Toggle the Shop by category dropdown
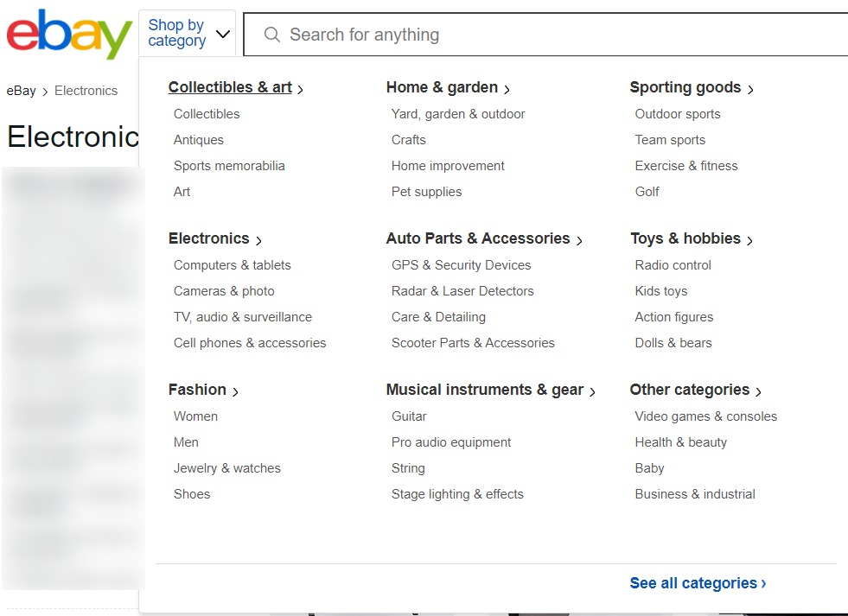 [x=187, y=33]
